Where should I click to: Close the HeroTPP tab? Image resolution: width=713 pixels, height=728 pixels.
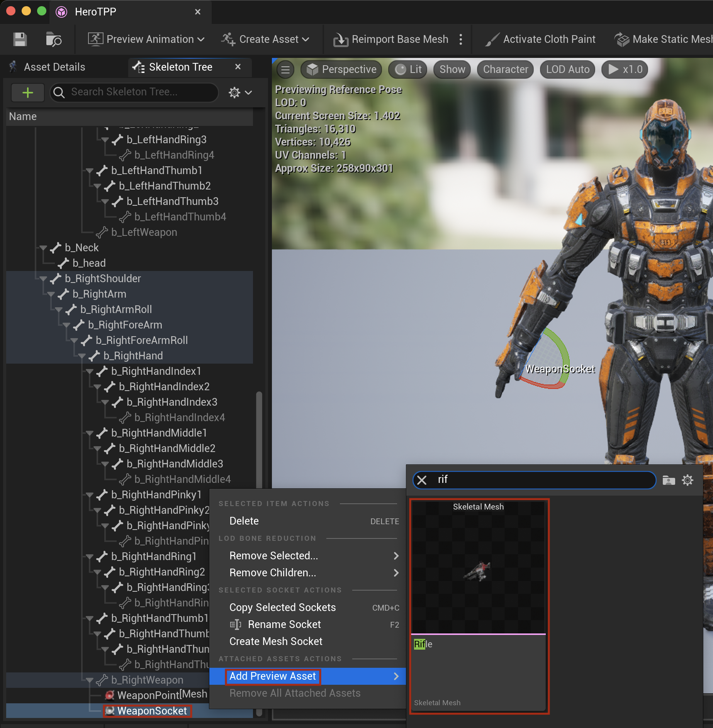tap(198, 12)
